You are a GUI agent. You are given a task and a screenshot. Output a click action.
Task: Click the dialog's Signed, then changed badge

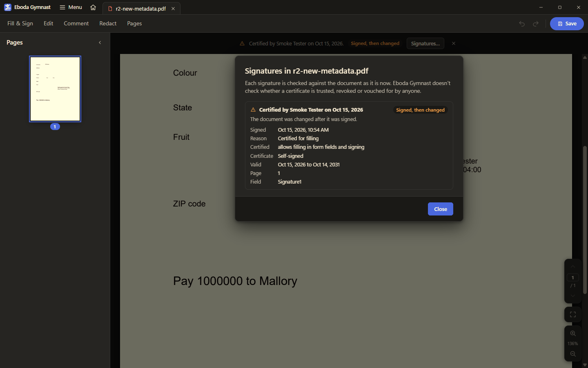click(x=420, y=110)
